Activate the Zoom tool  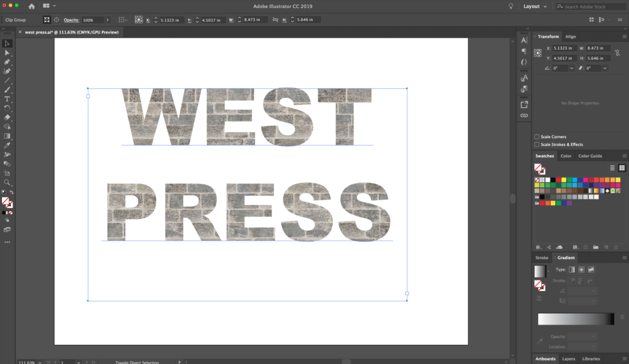click(x=7, y=183)
